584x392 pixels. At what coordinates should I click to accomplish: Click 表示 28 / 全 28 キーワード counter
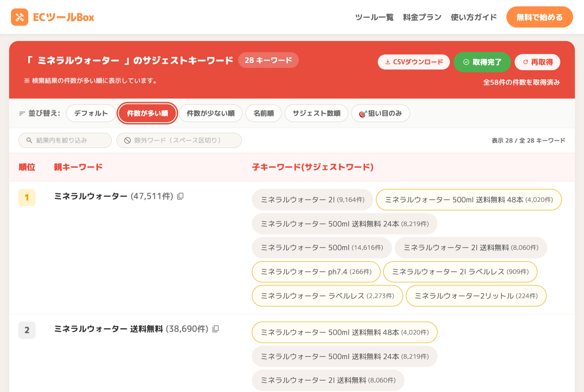pyautogui.click(x=528, y=140)
